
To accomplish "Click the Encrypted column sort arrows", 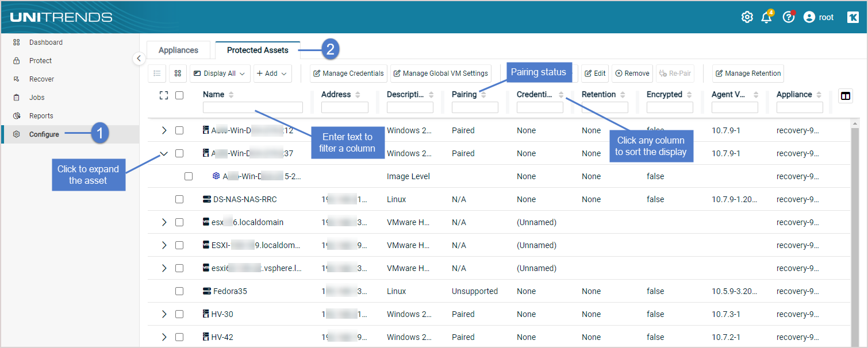I will coord(689,95).
